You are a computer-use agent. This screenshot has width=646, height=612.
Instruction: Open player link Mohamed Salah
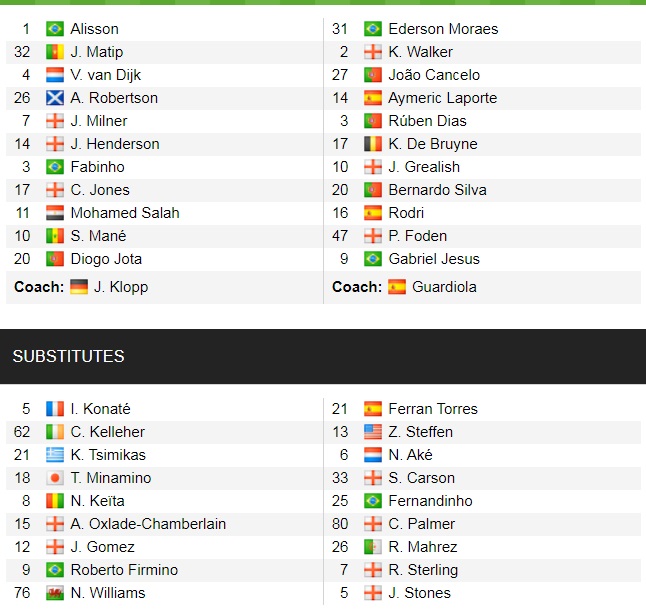125,213
